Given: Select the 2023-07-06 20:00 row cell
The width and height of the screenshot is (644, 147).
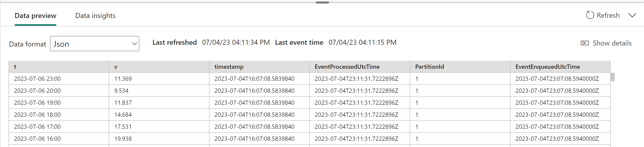Looking at the screenshot, I should point(37,91).
